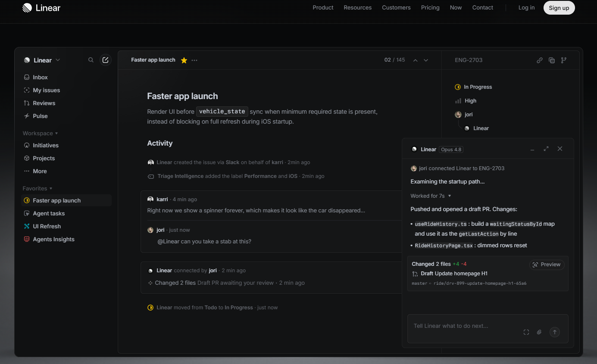Screen dimensions: 597x364
Task: Click the Changed 2 files activity entry
Action: (x=226, y=283)
